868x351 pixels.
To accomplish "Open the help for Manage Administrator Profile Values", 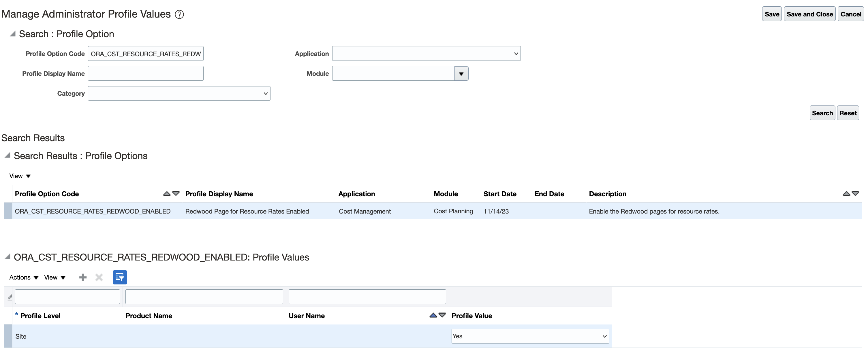I will [179, 14].
